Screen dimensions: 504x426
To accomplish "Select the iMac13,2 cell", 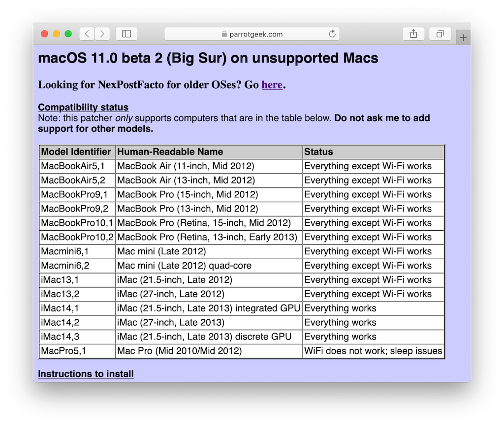I will tap(77, 294).
